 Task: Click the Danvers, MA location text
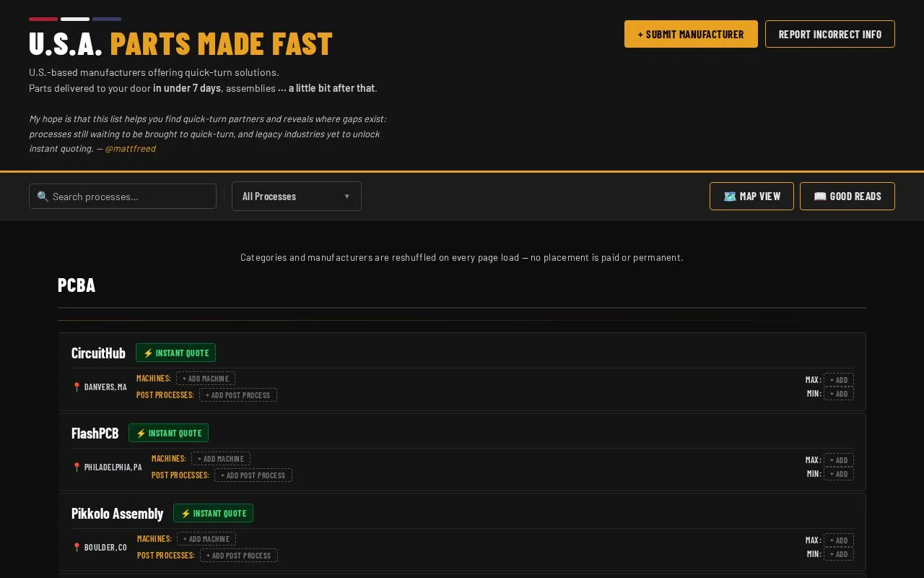click(105, 387)
